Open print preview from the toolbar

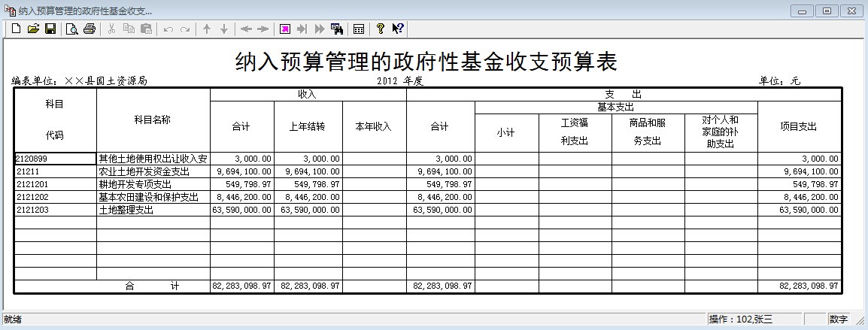[x=72, y=29]
